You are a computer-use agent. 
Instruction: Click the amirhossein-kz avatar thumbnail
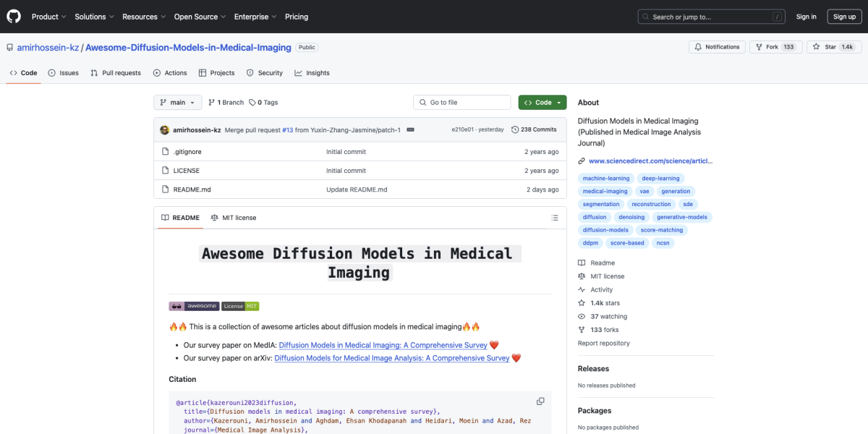click(165, 129)
